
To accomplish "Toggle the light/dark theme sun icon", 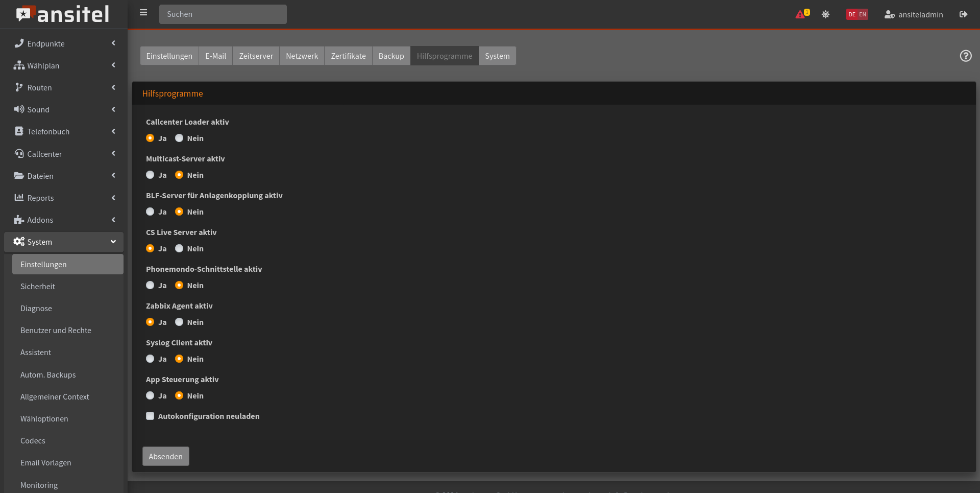I will click(x=825, y=14).
